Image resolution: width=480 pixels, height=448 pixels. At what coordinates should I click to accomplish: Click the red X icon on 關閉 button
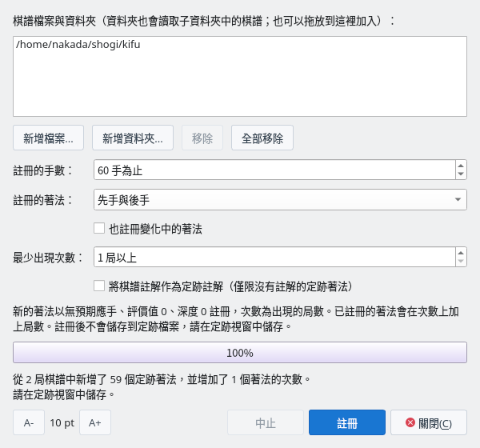(410, 422)
